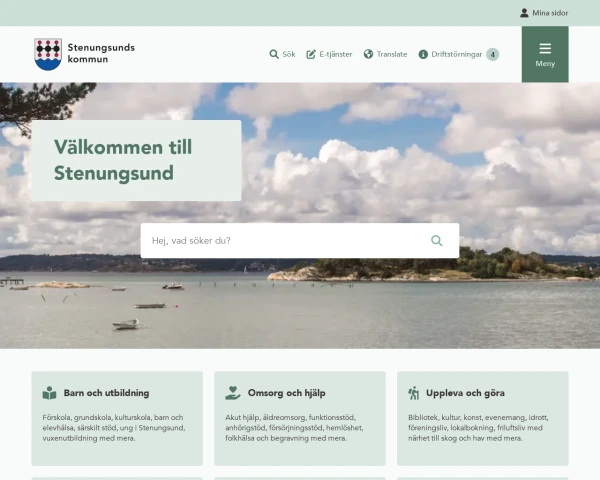600x480 pixels.
Task: Click the 'Akut hjälp, äldreomsorg' description text
Action: 294,428
